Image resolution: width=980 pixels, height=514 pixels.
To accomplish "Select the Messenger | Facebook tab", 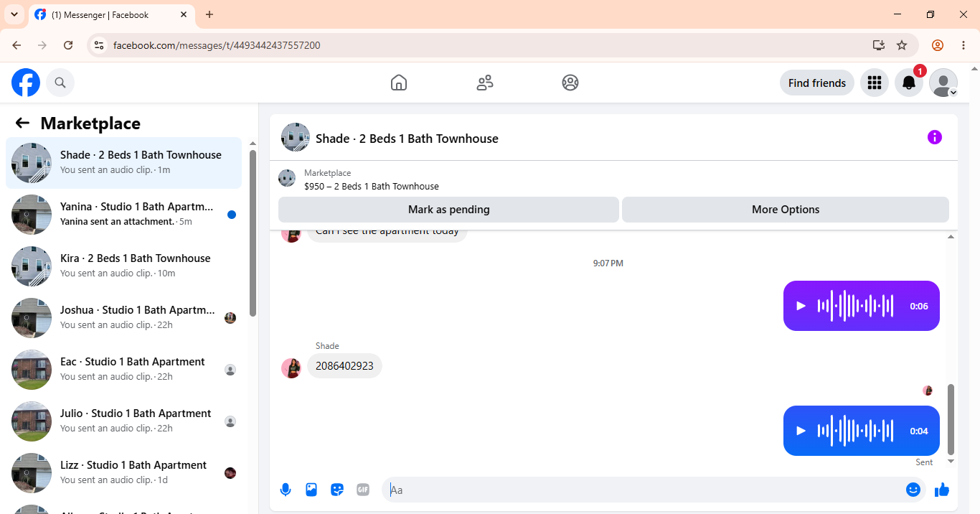I will point(111,14).
